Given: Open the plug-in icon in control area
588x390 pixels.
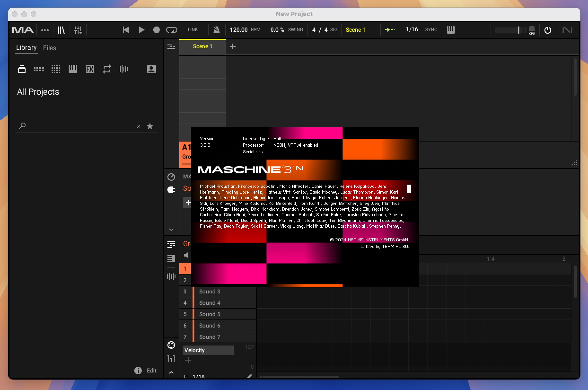Looking at the screenshot, I should point(171,190).
